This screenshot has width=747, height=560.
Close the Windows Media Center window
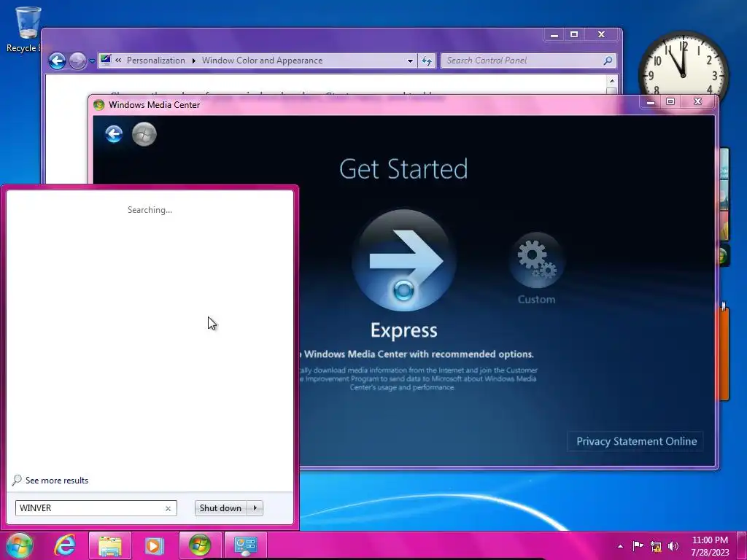pos(698,101)
